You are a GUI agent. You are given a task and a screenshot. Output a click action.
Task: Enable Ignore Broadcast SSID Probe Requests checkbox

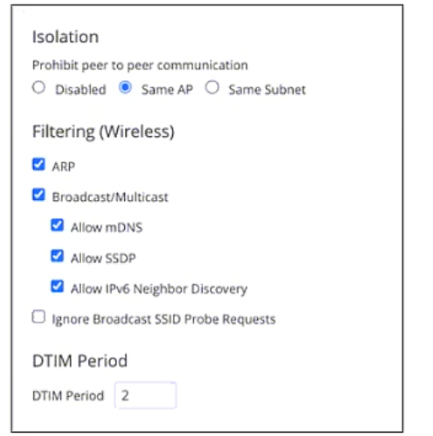(x=39, y=317)
